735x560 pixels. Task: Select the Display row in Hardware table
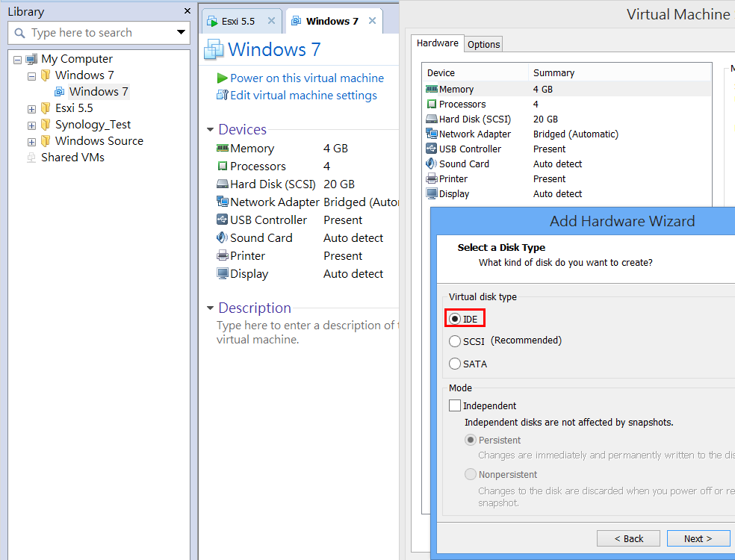click(x=567, y=194)
